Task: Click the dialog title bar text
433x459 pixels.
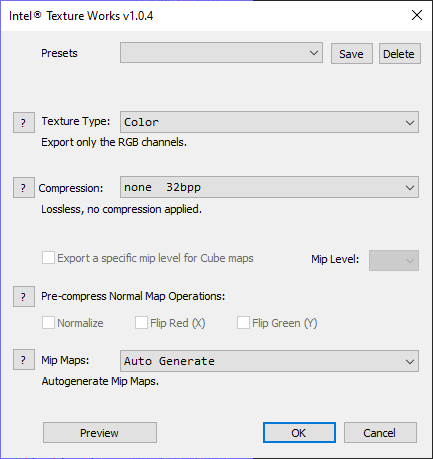Action: pyautogui.click(x=81, y=16)
